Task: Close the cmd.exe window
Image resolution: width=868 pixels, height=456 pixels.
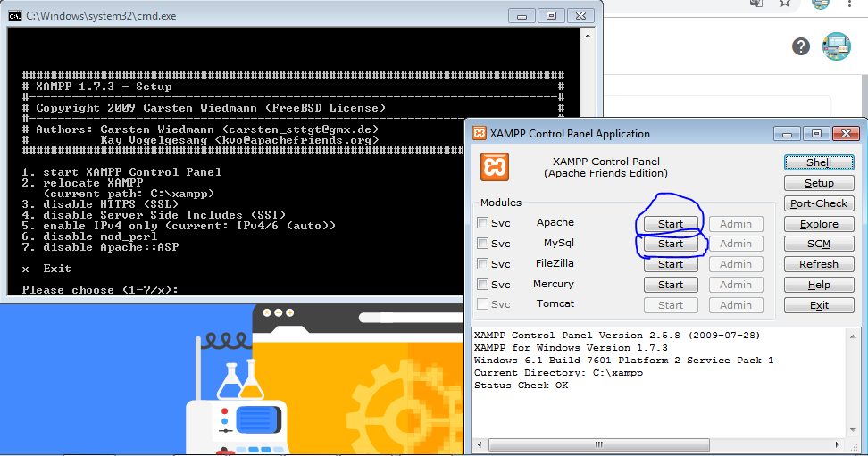Action: tap(580, 15)
